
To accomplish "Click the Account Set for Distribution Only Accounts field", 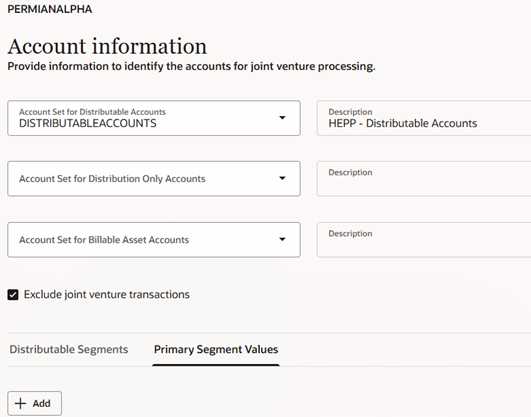I will tap(154, 179).
